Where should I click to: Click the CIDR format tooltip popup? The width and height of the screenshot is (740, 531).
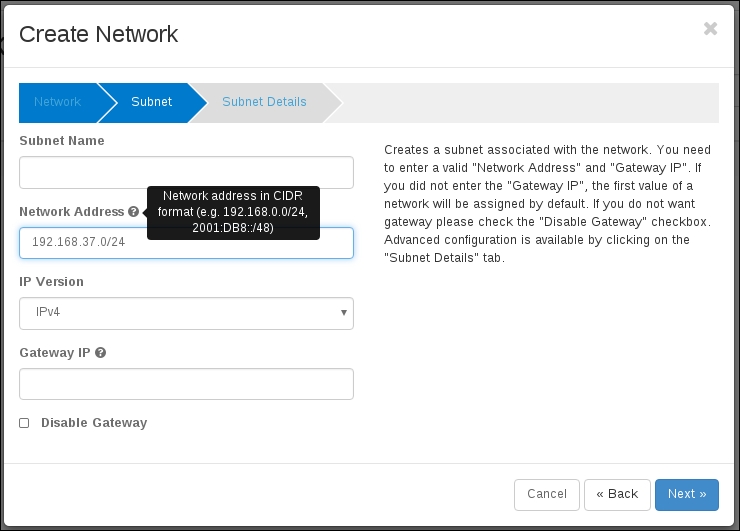coord(234,212)
